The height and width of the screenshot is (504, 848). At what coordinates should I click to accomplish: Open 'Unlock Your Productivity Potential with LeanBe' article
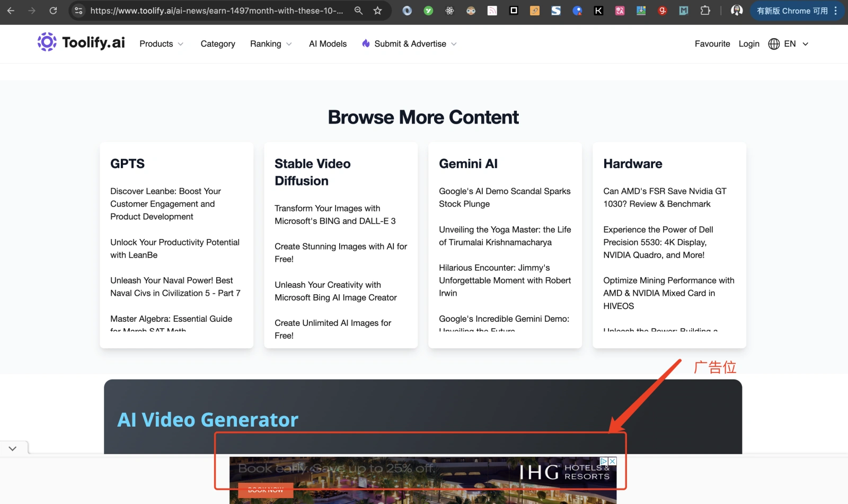(x=175, y=249)
